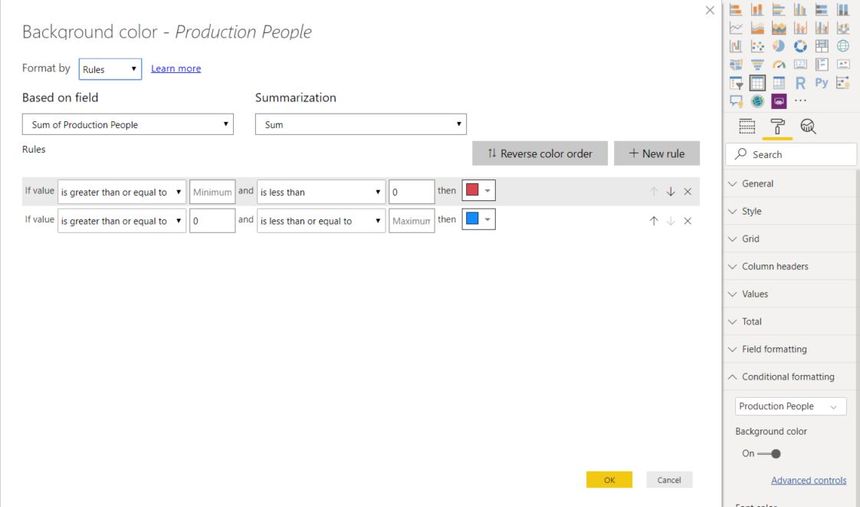This screenshot has height=507, width=860.
Task: Open the Summarization Sum dropdown
Action: (x=361, y=125)
